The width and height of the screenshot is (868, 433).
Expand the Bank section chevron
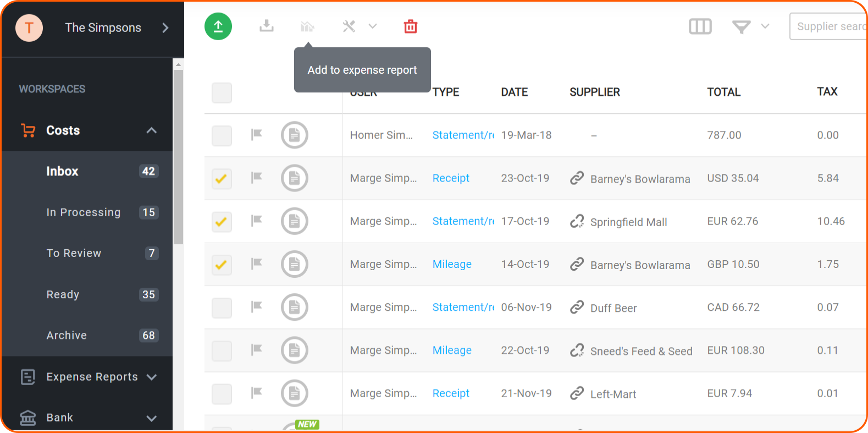tap(152, 418)
